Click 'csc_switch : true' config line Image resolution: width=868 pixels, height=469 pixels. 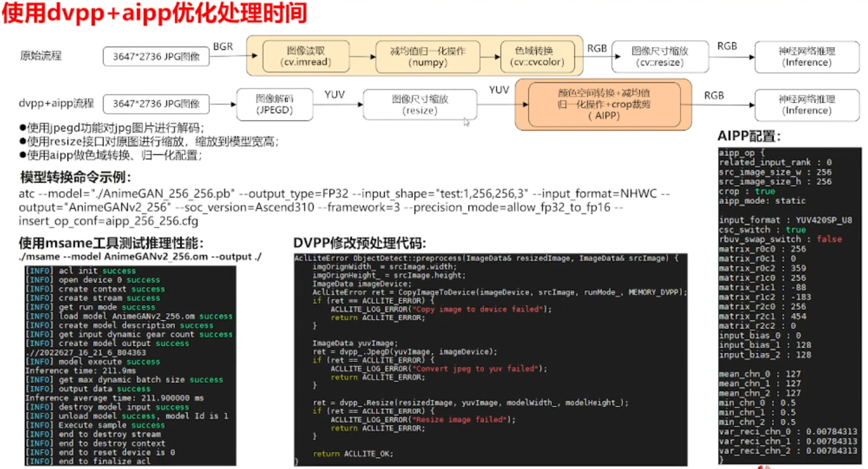coord(763,230)
